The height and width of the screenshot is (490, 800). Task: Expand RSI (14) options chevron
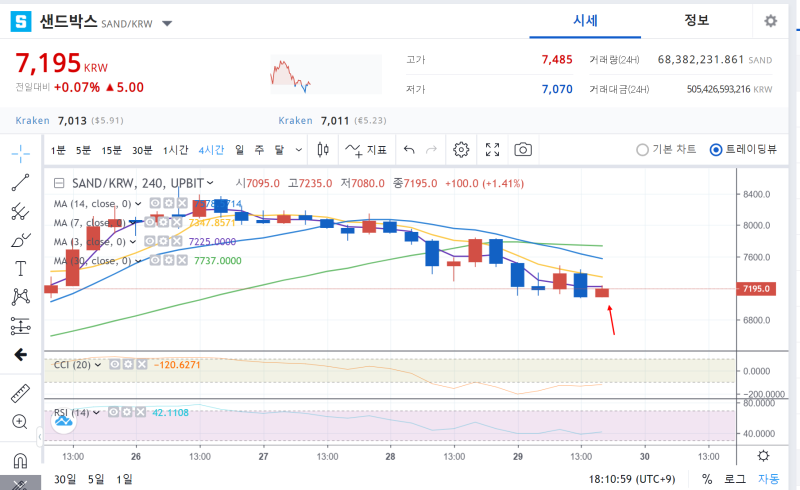(x=96, y=412)
